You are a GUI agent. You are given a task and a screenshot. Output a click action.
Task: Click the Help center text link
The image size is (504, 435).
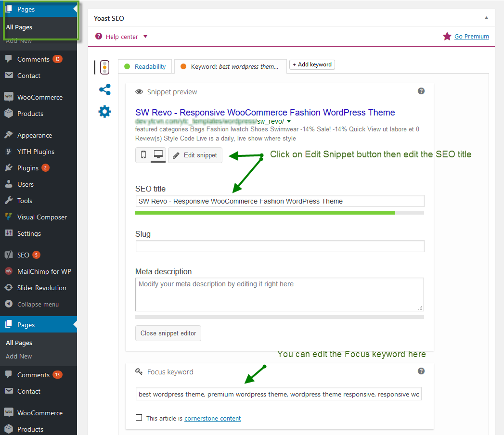coord(122,37)
